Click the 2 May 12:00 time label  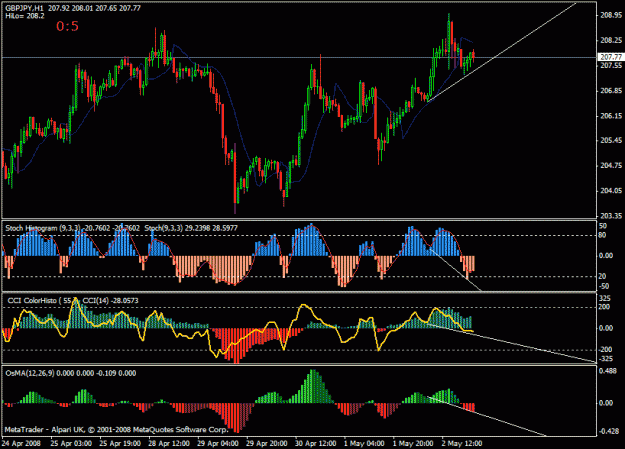(x=462, y=443)
